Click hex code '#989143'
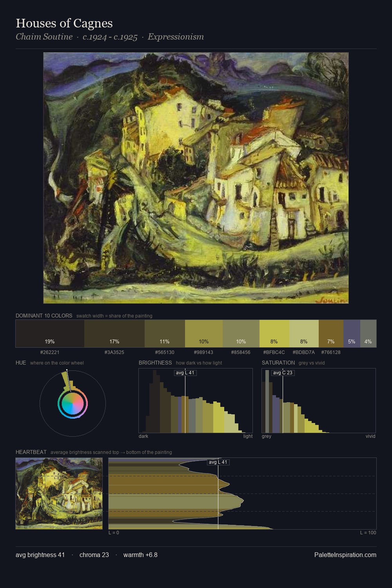 tap(204, 352)
